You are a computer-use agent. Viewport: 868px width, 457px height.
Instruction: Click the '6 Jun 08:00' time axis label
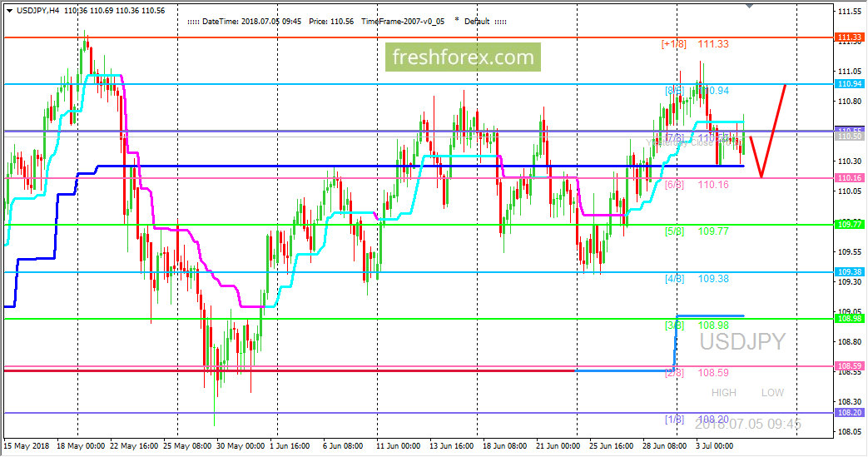[343, 446]
